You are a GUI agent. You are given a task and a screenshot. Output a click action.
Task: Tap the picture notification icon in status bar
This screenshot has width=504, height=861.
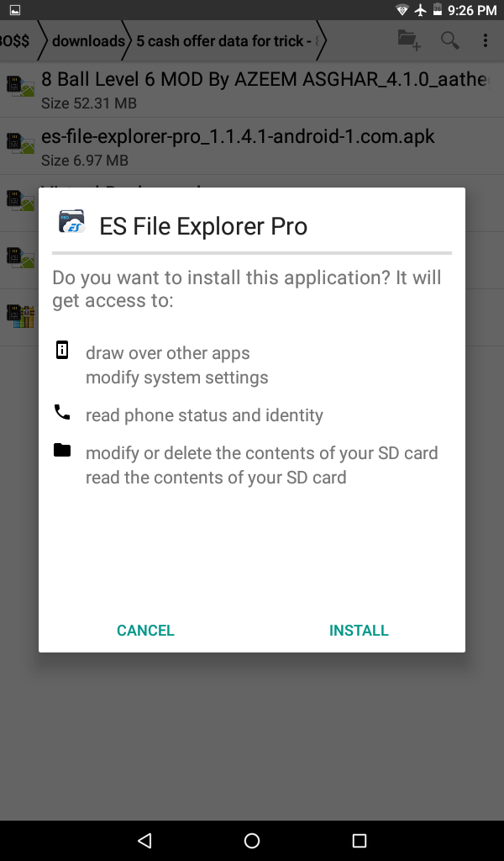click(15, 10)
